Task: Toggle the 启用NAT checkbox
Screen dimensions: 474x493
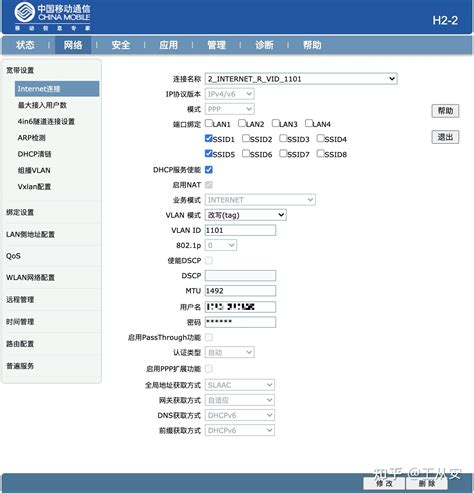Action: [x=209, y=185]
